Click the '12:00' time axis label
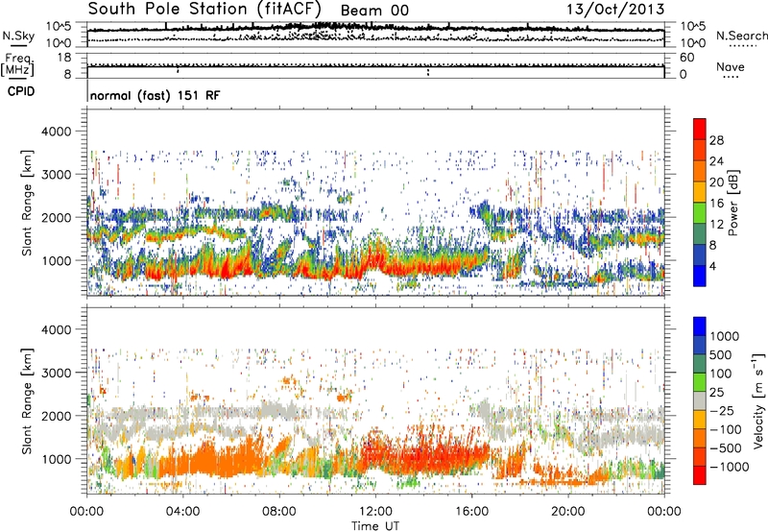Image resolution: width=768 pixels, height=532 pixels. tap(375, 512)
